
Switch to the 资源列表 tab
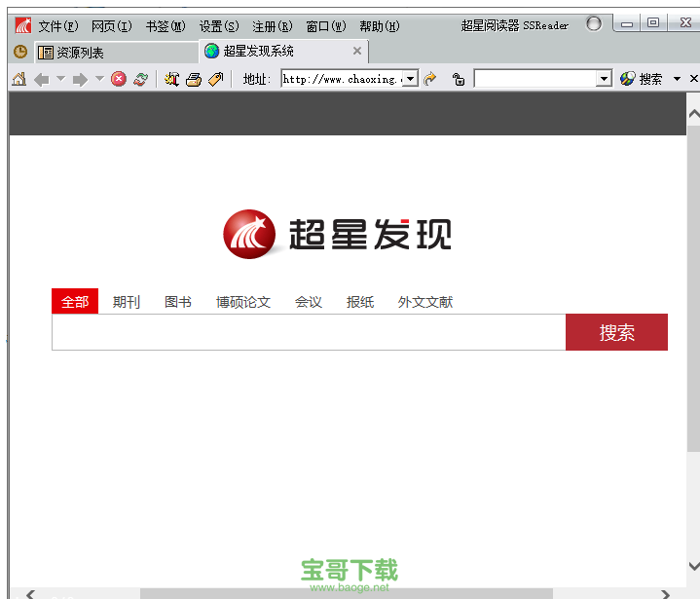pos(80,53)
